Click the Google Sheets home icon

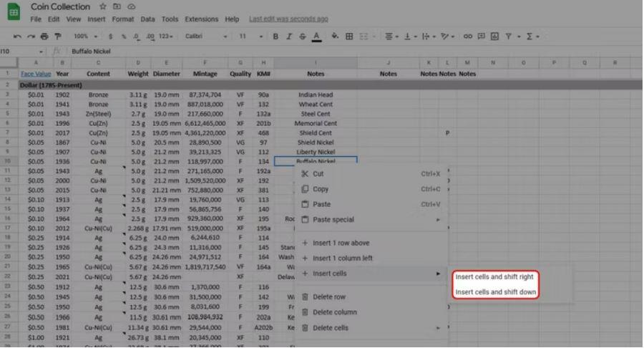click(12, 12)
